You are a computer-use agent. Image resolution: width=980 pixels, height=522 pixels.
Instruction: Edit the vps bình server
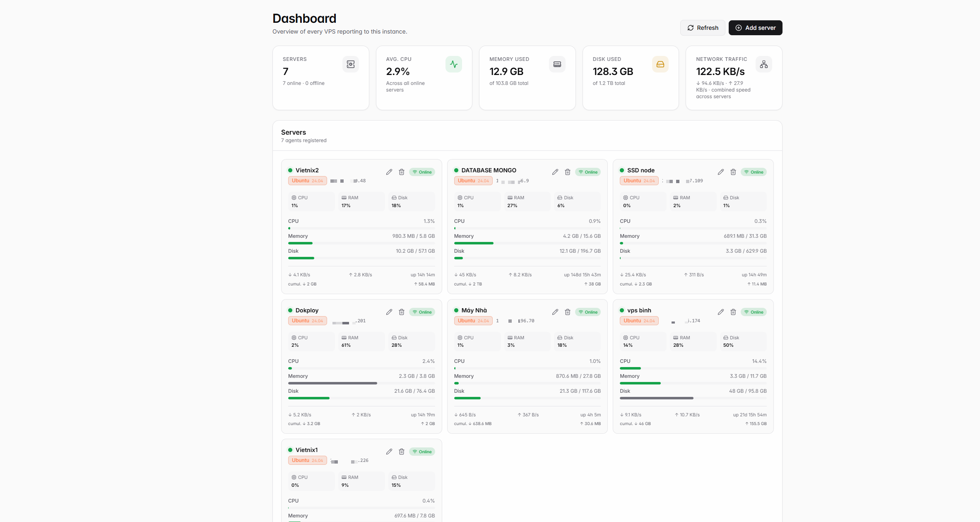point(720,312)
